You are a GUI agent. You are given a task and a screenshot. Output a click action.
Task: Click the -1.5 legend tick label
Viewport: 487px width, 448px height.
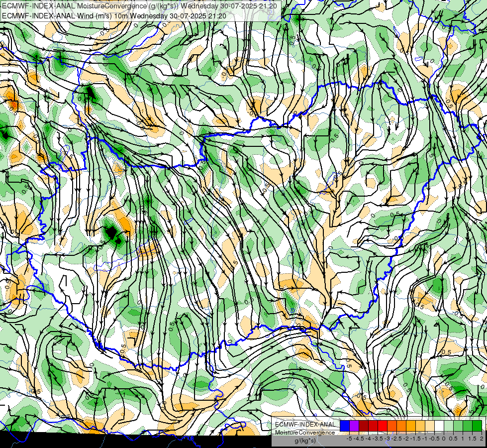(x=415, y=439)
